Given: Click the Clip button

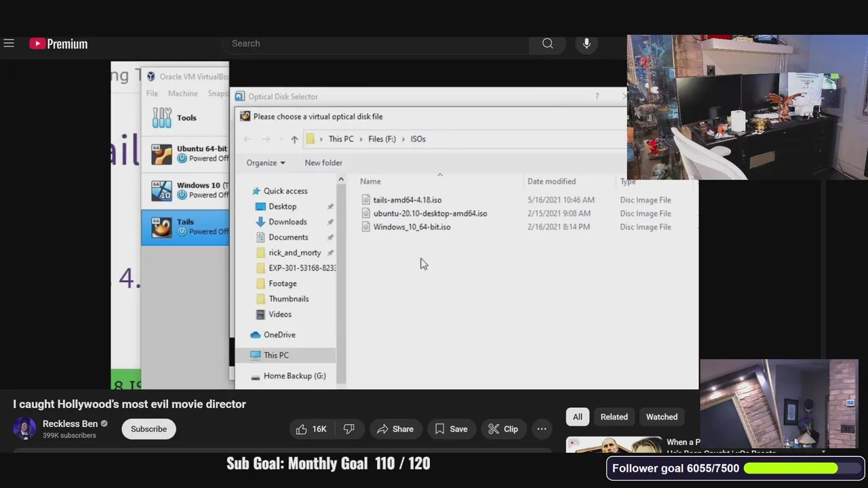Looking at the screenshot, I should (503, 429).
